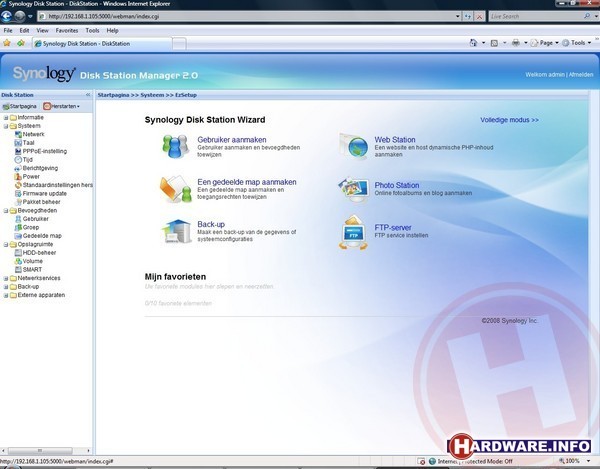Open a new browser tab

(179, 44)
